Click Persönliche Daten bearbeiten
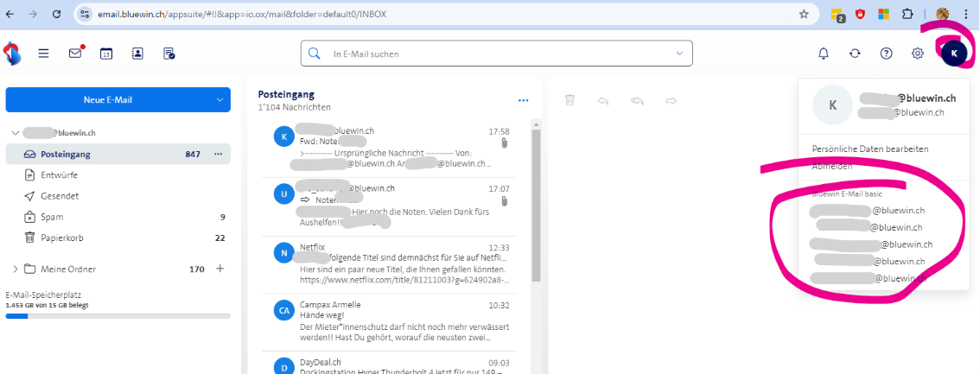980x374 pixels. (870, 149)
